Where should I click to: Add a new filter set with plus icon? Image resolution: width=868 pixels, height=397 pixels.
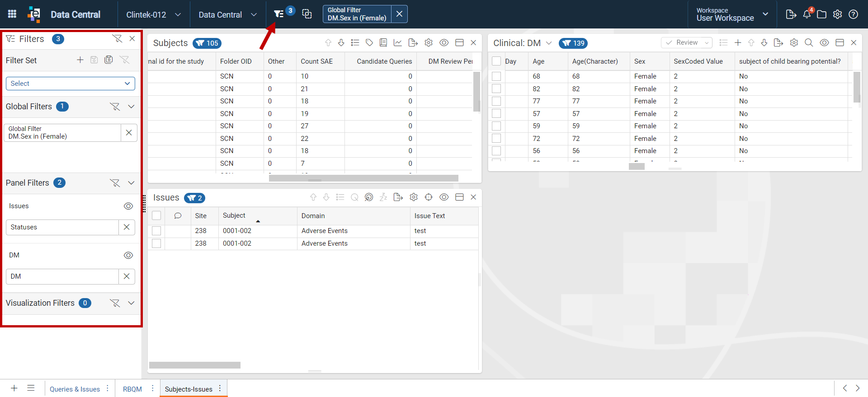[x=80, y=60]
